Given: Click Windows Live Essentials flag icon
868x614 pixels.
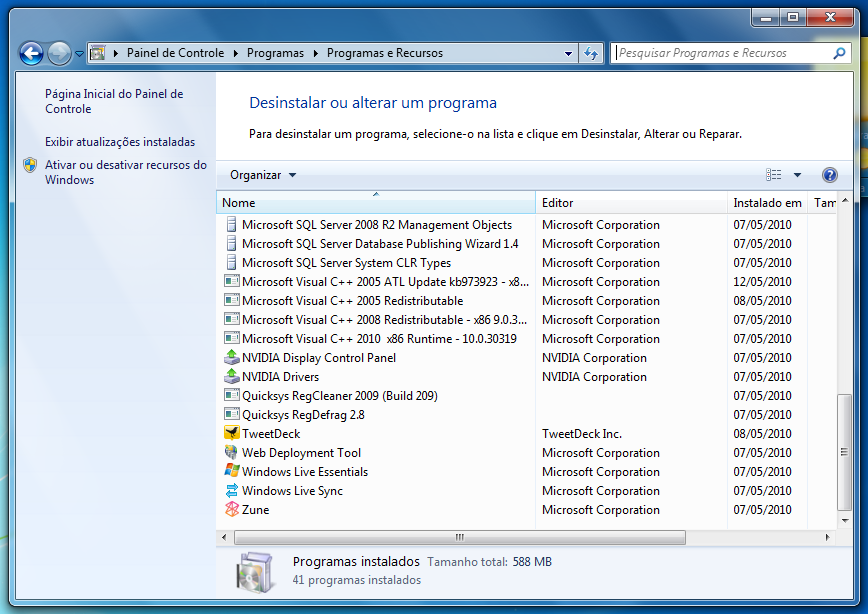Looking at the screenshot, I should pos(231,471).
